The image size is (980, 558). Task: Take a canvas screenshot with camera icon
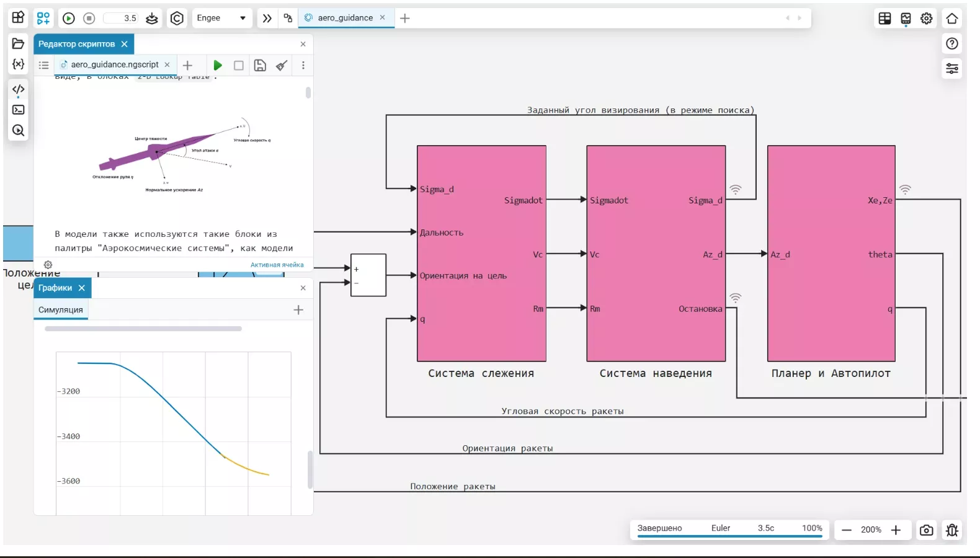pyautogui.click(x=926, y=530)
